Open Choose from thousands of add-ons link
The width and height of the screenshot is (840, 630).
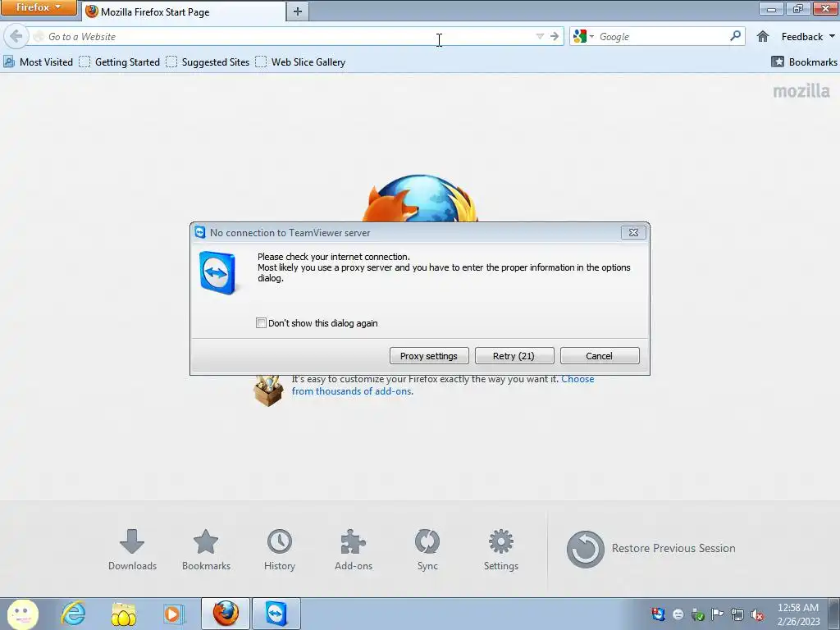[442, 386]
